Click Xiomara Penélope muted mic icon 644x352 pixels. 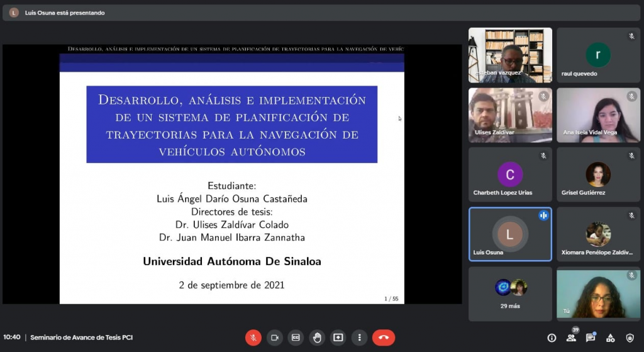(631, 215)
